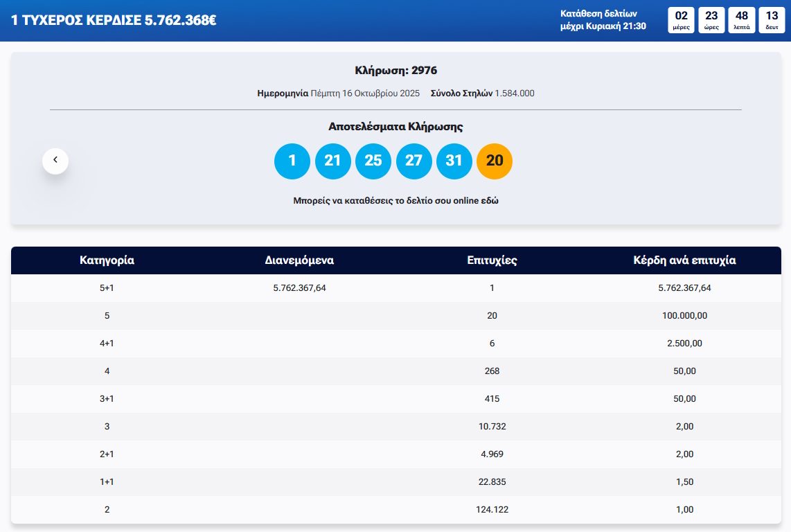Open the online ticket submission link
This screenshot has width=791, height=532.
395,201
